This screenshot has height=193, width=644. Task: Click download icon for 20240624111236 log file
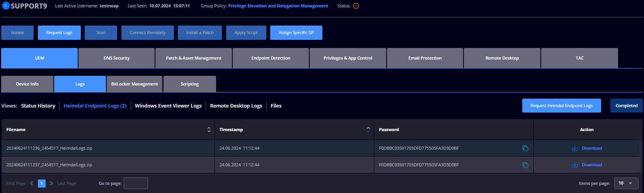click(575, 148)
